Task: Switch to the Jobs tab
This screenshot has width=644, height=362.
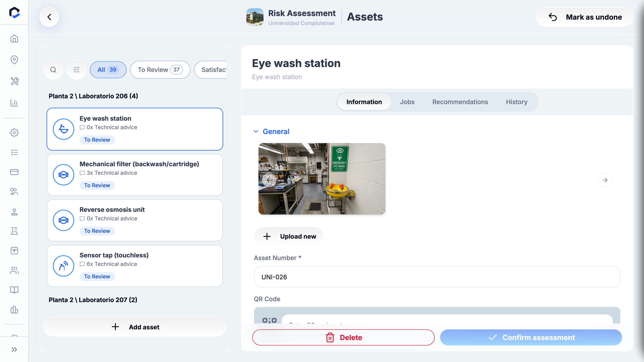Action: [x=407, y=102]
